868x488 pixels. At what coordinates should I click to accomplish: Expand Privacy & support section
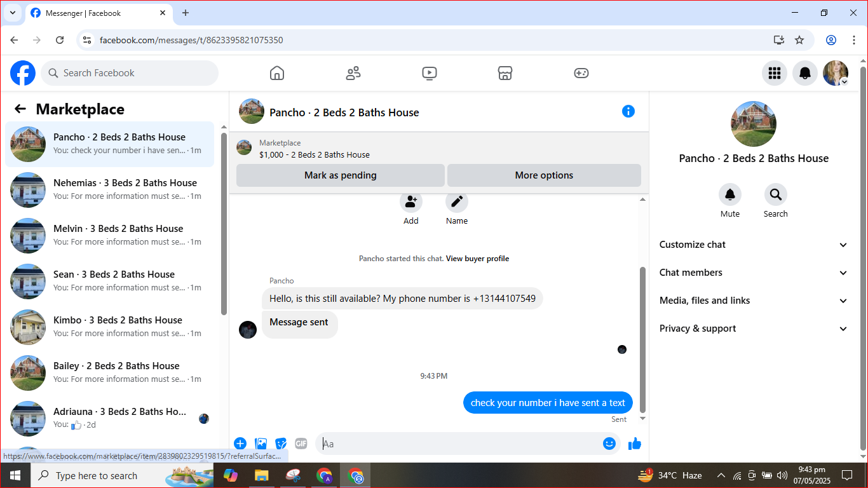tap(754, 329)
